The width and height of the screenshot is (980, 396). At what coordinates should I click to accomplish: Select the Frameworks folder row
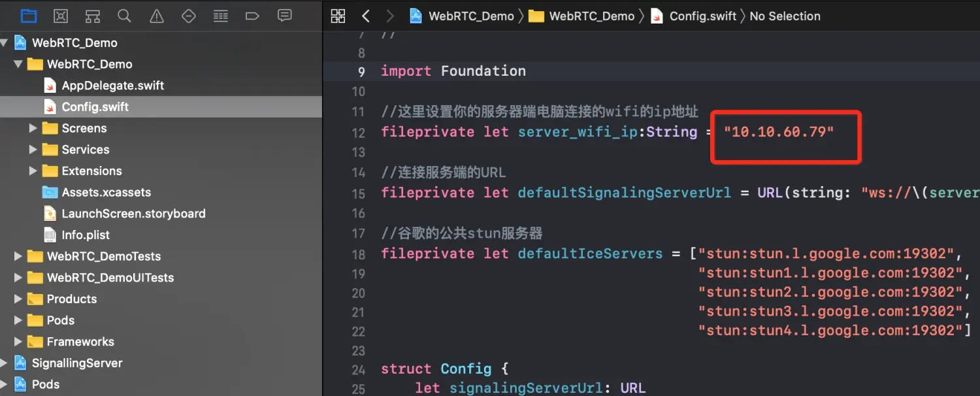(x=161, y=342)
